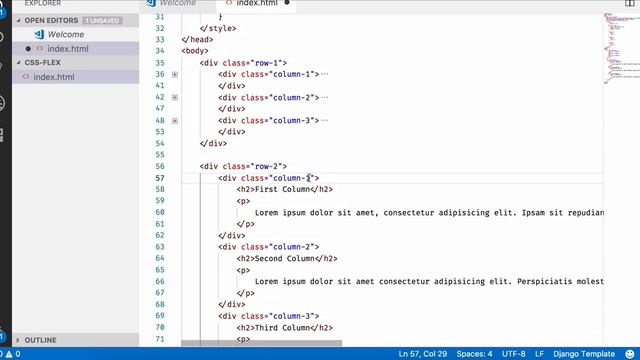Click the body tag on line 34
This screenshot has width=640, height=360.
coord(195,51)
